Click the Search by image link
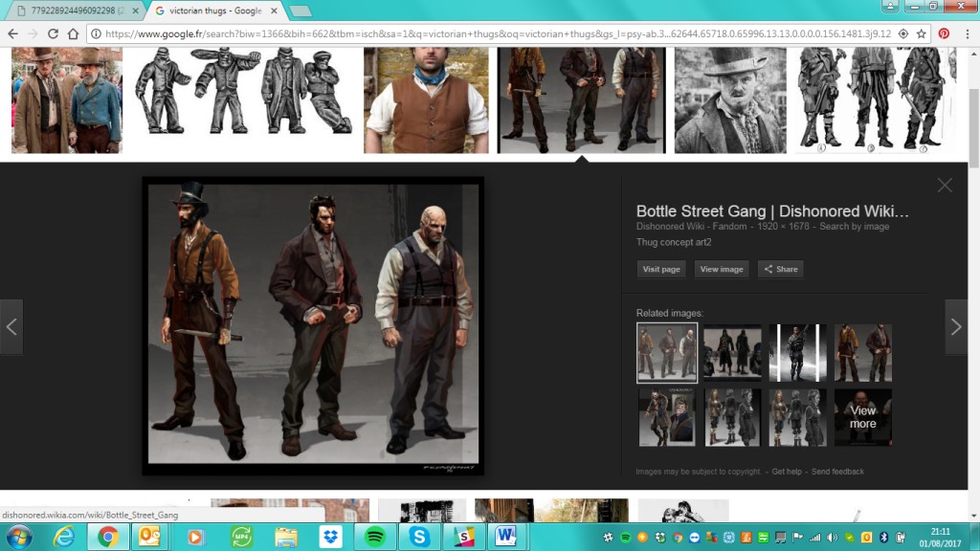The width and height of the screenshot is (980, 551). pyautogui.click(x=855, y=226)
